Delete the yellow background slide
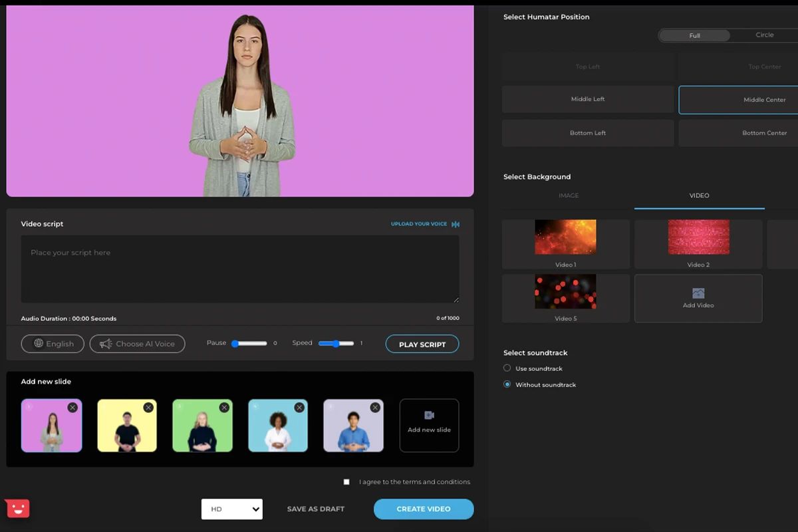Viewport: 798px width, 532px height. click(148, 408)
